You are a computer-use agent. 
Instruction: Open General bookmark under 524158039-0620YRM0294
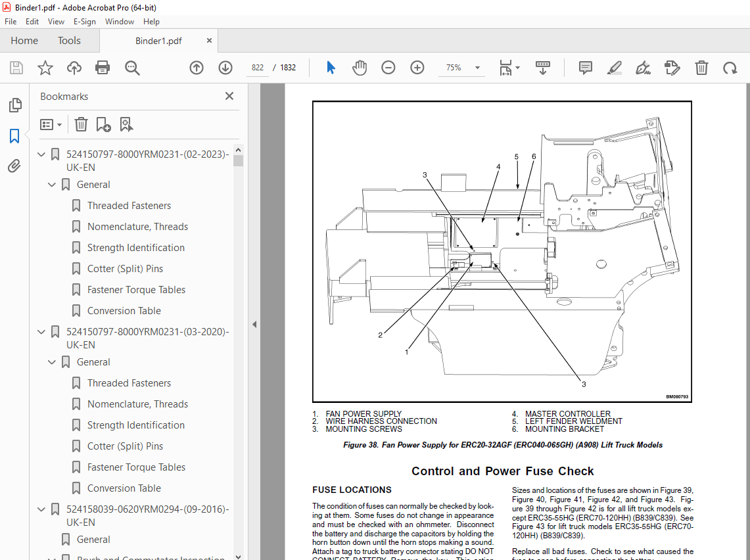(x=93, y=540)
